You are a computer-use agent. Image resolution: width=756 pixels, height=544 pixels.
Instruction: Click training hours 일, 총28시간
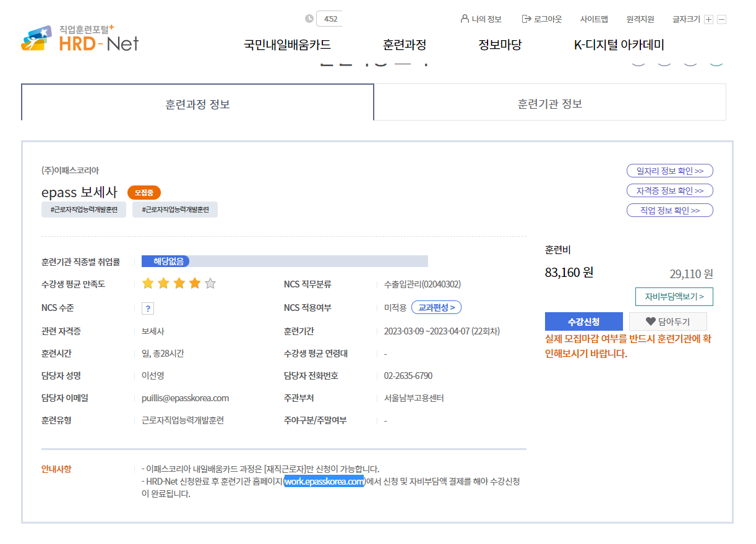tap(163, 354)
